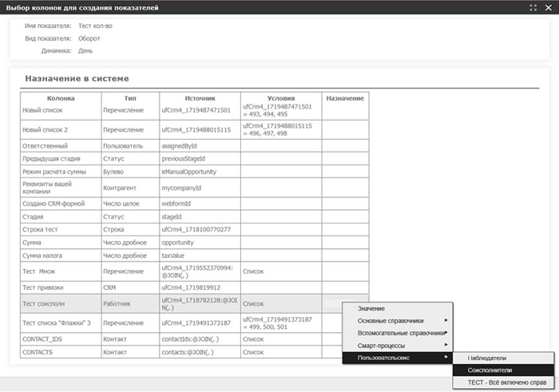Screen dimensions: 559x392
Task: Select the Сумма налога cell
Action: coord(61,255)
